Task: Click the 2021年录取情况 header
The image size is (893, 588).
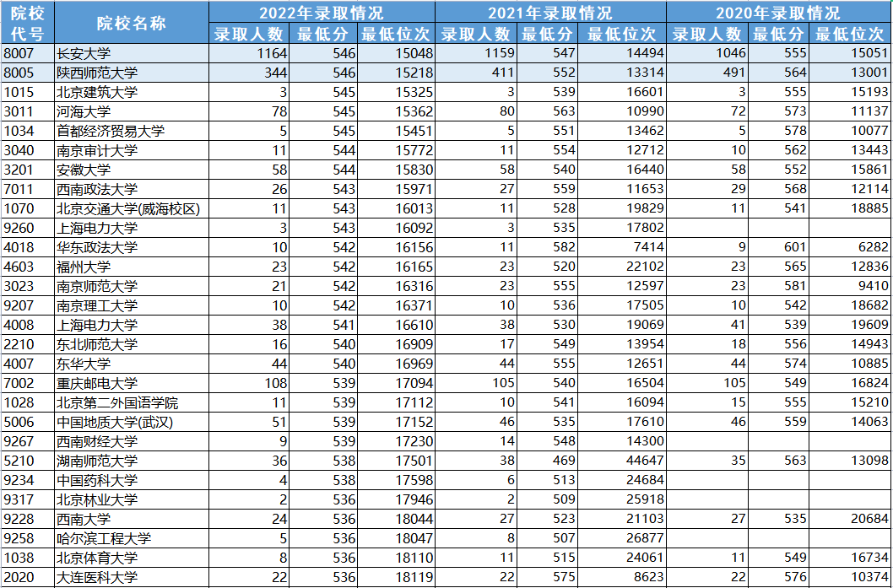Action: pos(550,12)
